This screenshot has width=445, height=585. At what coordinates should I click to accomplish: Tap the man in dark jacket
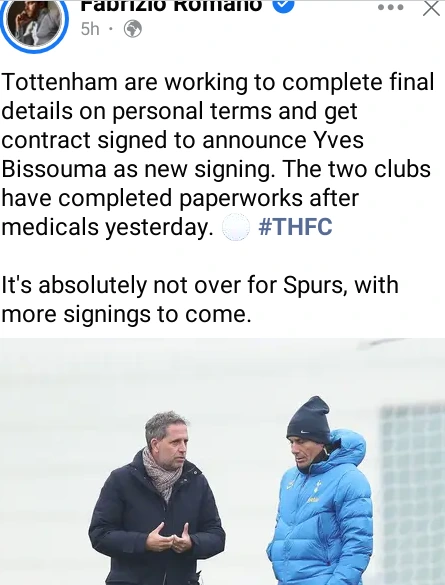[157, 500]
